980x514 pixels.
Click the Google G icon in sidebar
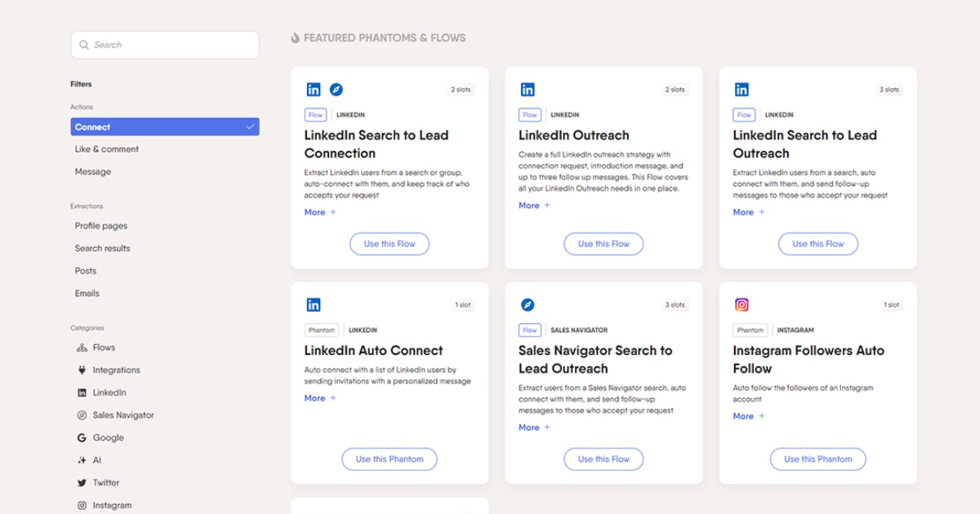(x=82, y=438)
